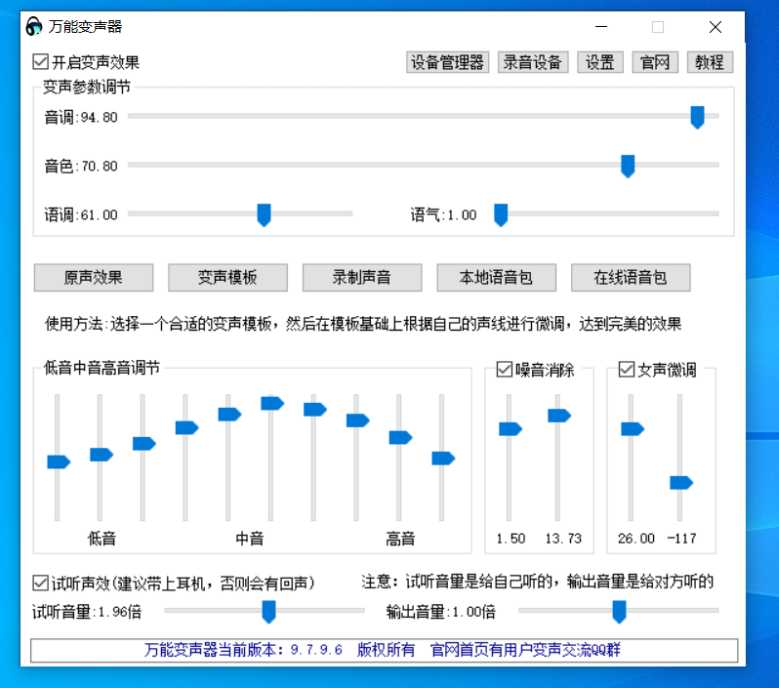Click the last equalizer band thumb
The height and width of the screenshot is (688, 779).
point(443,458)
